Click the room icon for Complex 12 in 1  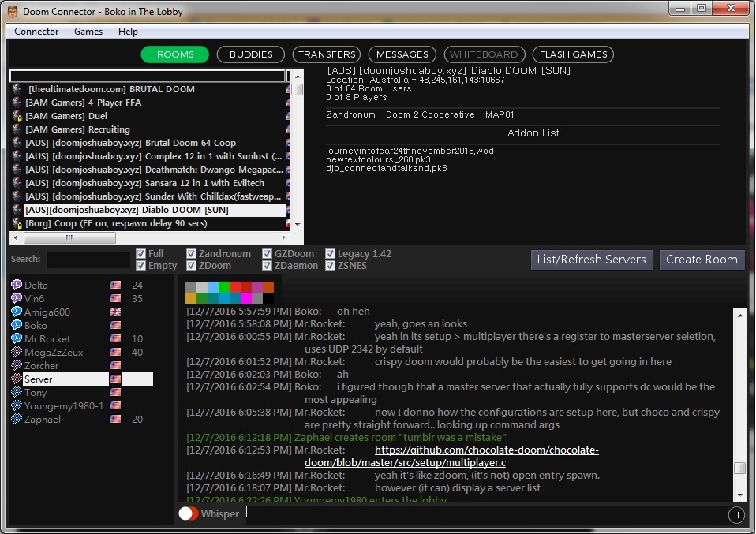click(17, 156)
